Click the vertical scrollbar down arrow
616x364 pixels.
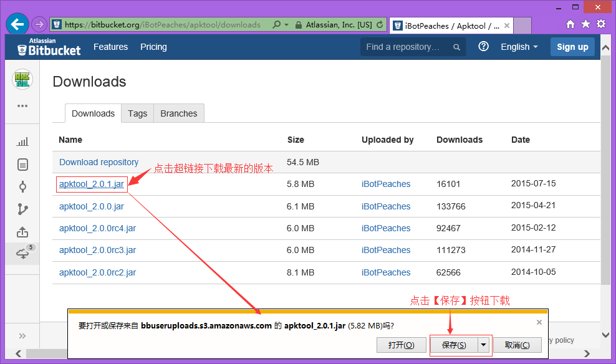(x=605, y=335)
